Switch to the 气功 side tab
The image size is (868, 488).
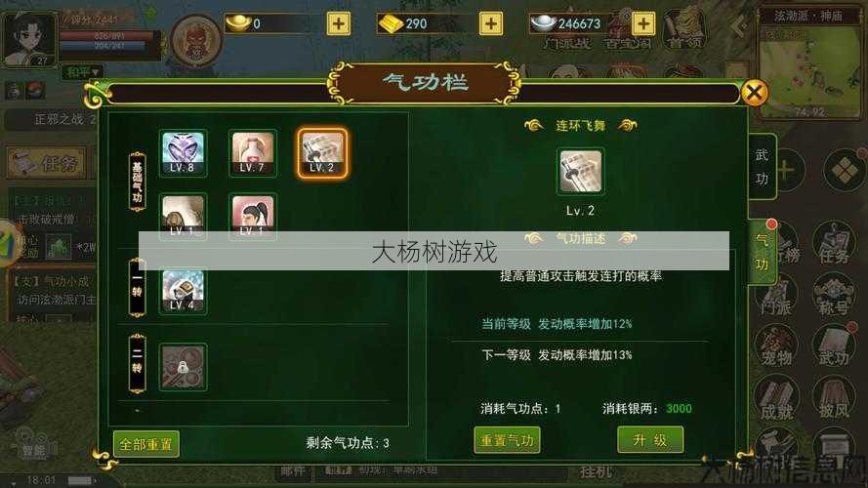point(762,252)
